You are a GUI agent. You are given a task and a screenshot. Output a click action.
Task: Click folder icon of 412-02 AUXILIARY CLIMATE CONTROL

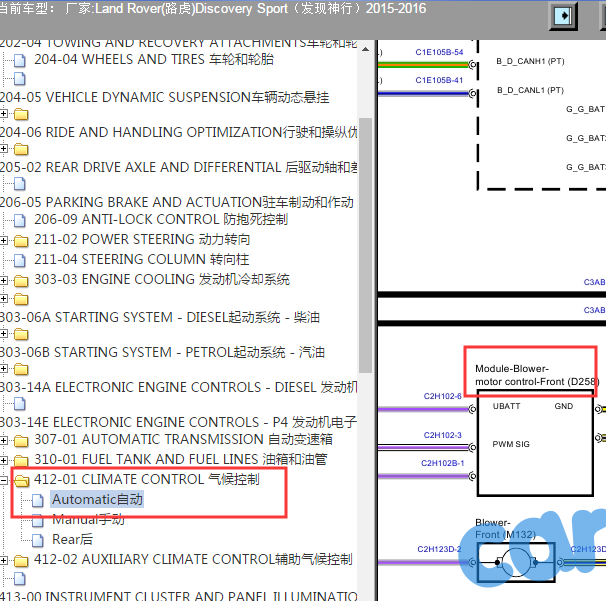(21, 561)
